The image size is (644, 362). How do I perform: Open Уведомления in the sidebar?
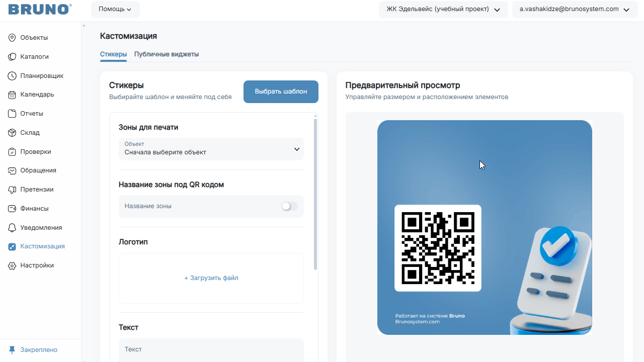(x=40, y=228)
